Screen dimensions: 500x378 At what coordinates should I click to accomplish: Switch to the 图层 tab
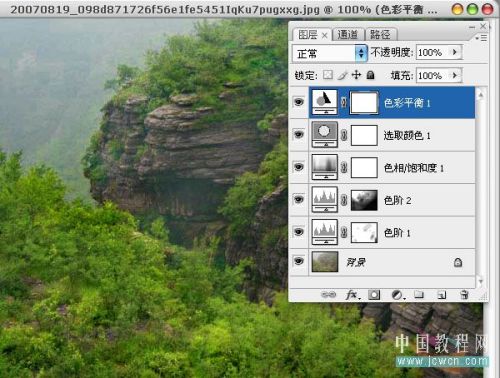point(308,34)
